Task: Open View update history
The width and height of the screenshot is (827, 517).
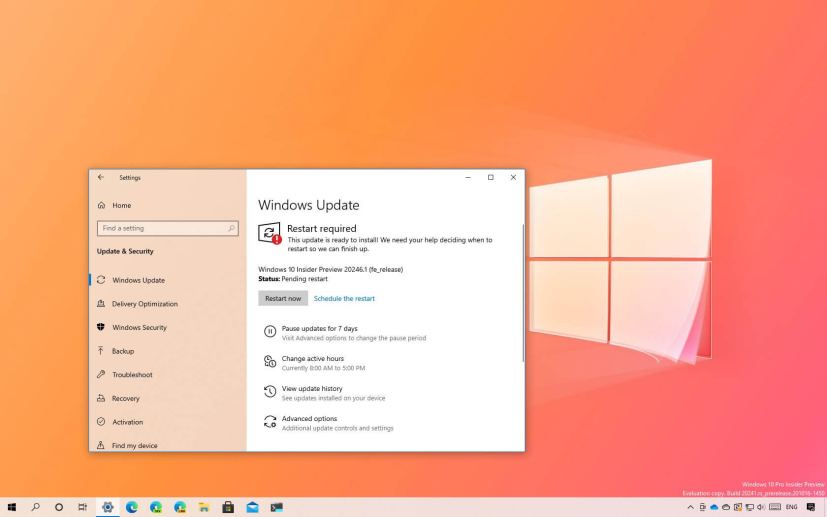Action: (312, 388)
